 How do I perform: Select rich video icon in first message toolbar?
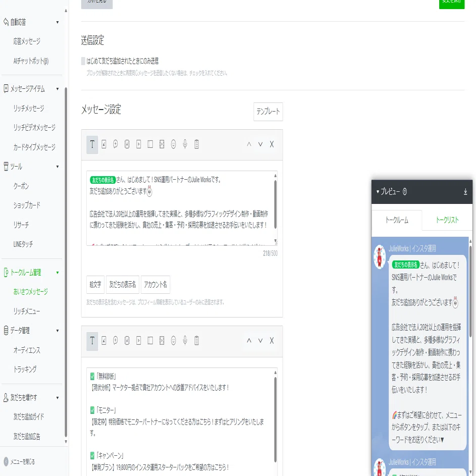[162, 144]
